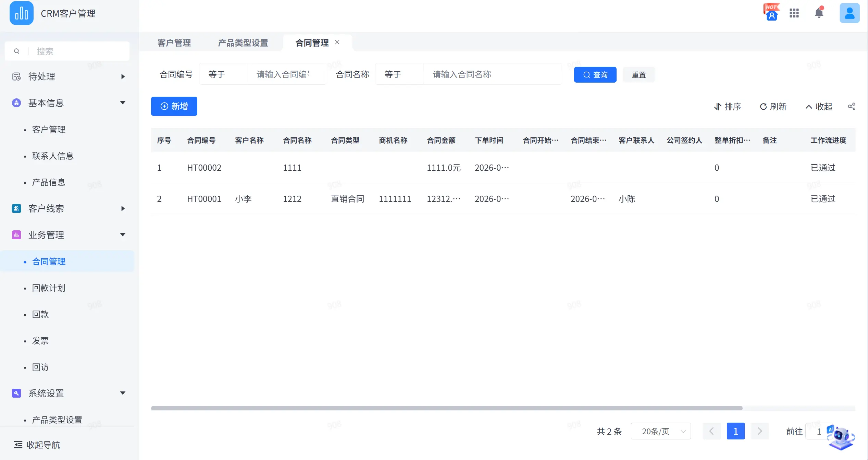Click the HOT badge user icon
The width and height of the screenshot is (868, 460).
(771, 13)
